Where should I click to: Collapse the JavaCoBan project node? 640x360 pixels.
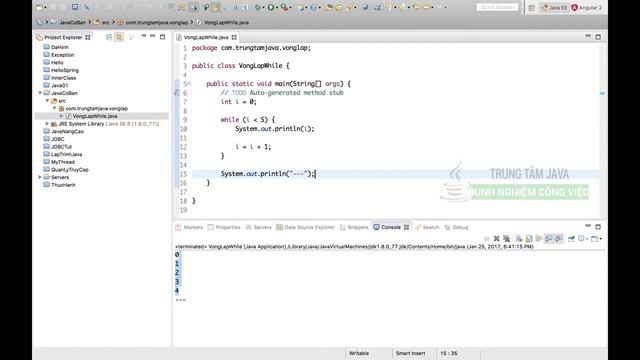[40, 93]
